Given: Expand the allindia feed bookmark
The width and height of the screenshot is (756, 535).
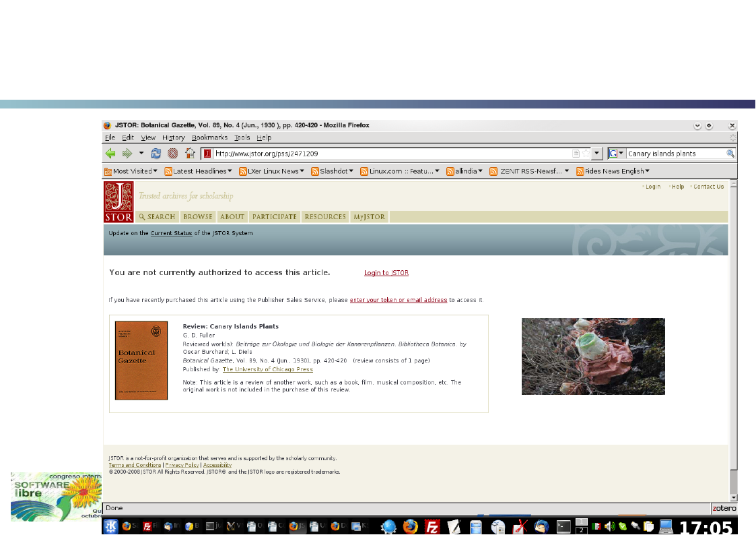Looking at the screenshot, I should 465,171.
